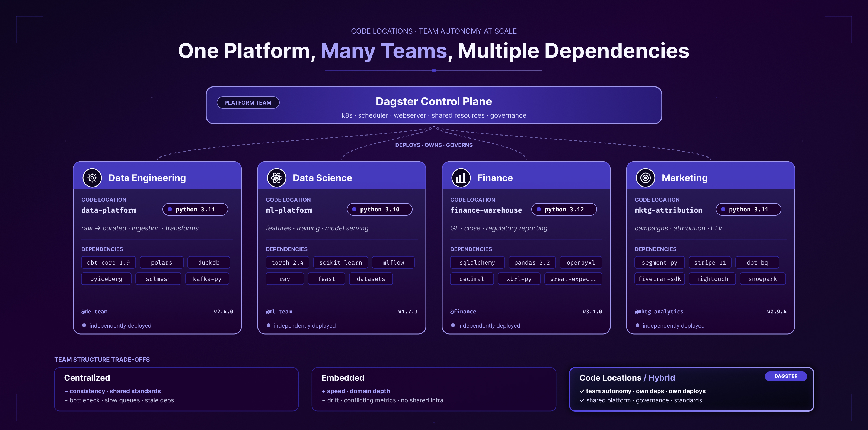Screen dimensions: 868x430
Task: Click the DEPLOYS · OWNS · GOVERNS label
Action: (434, 145)
